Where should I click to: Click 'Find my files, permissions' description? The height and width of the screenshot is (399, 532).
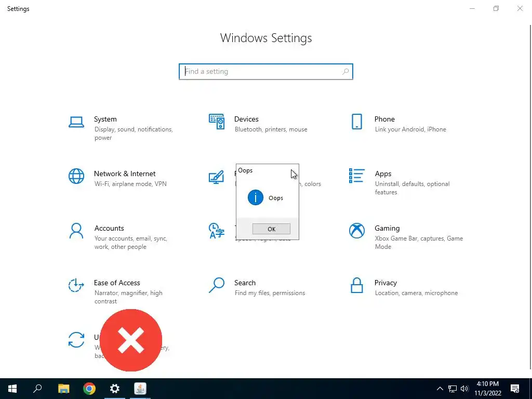(270, 293)
